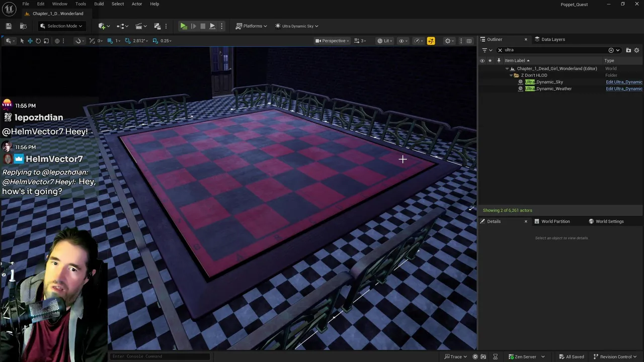Click the pin column header in Outliner
This screenshot has width=644, height=362.
pyautogui.click(x=499, y=60)
